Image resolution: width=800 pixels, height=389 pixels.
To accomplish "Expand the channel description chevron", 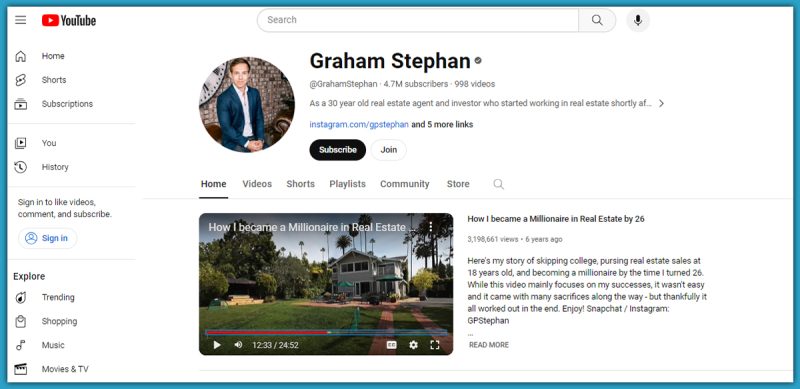I will (661, 104).
